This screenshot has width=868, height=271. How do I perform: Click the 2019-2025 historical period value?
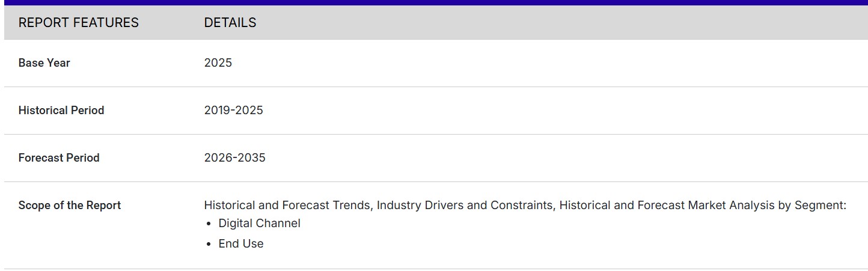click(233, 111)
